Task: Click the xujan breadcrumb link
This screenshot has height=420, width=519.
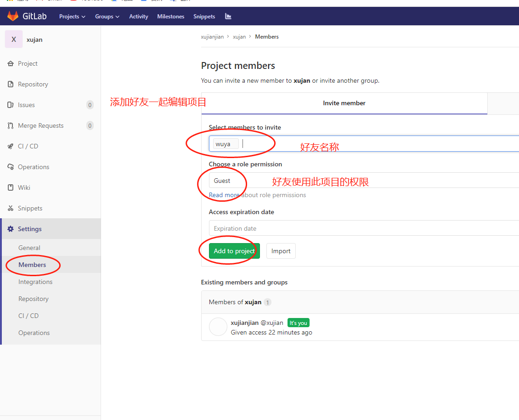Action: (x=239, y=37)
